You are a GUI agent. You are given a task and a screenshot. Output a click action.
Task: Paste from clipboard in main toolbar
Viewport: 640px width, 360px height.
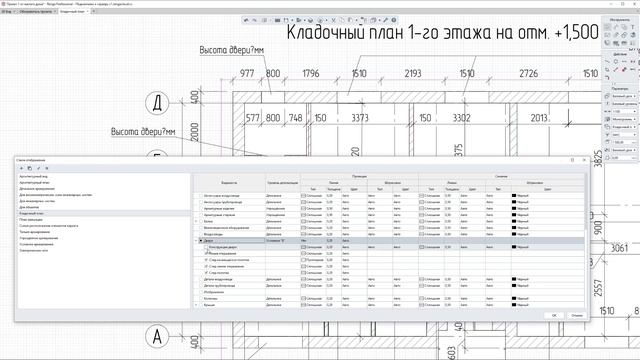coord(350,20)
